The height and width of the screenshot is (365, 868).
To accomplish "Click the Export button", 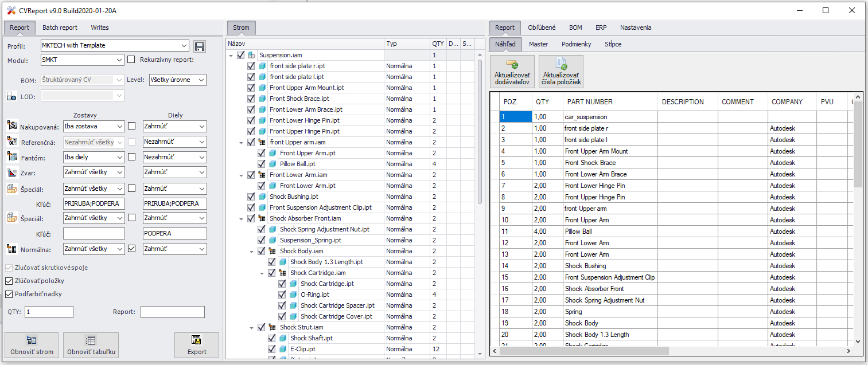I will click(x=196, y=345).
